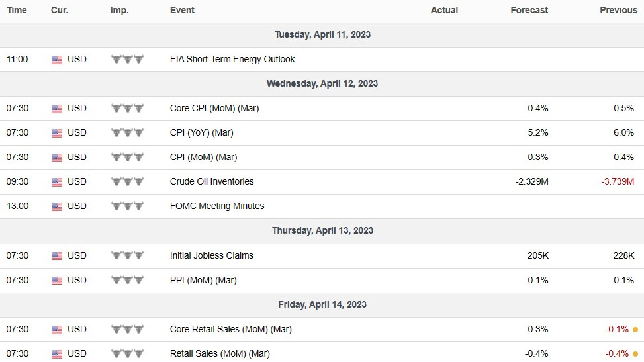The height and width of the screenshot is (362, 644).
Task: Click the Imp. column header
Action: (119, 11)
